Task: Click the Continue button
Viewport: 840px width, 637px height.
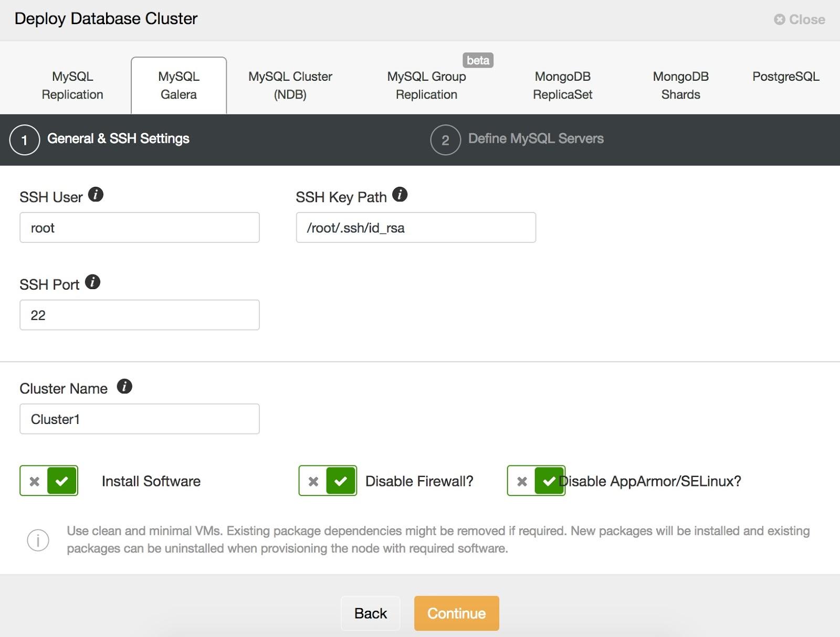Action: pyautogui.click(x=457, y=613)
